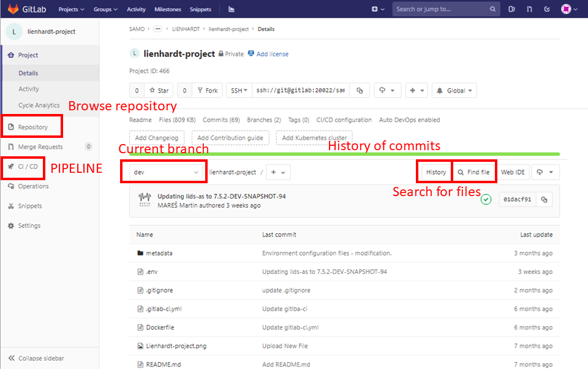Image resolution: width=588 pixels, height=372 pixels.
Task: Copy commit SHA 01dacf91 to clipboard
Action: (x=544, y=199)
